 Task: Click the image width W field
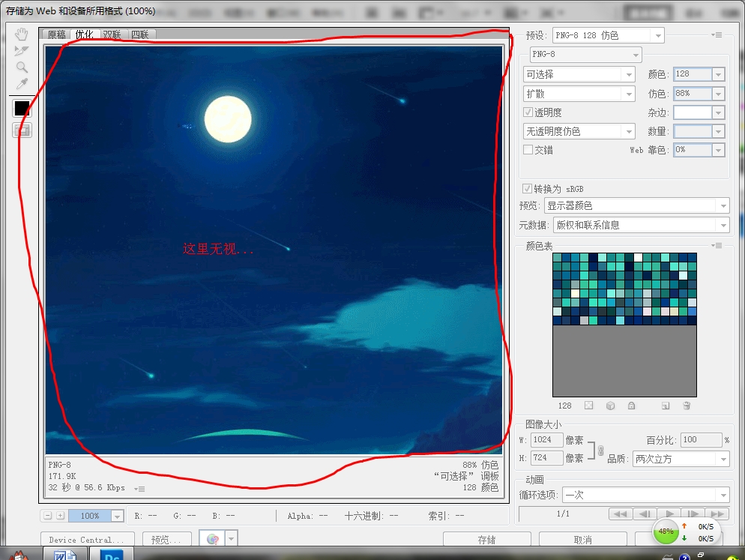(x=546, y=440)
